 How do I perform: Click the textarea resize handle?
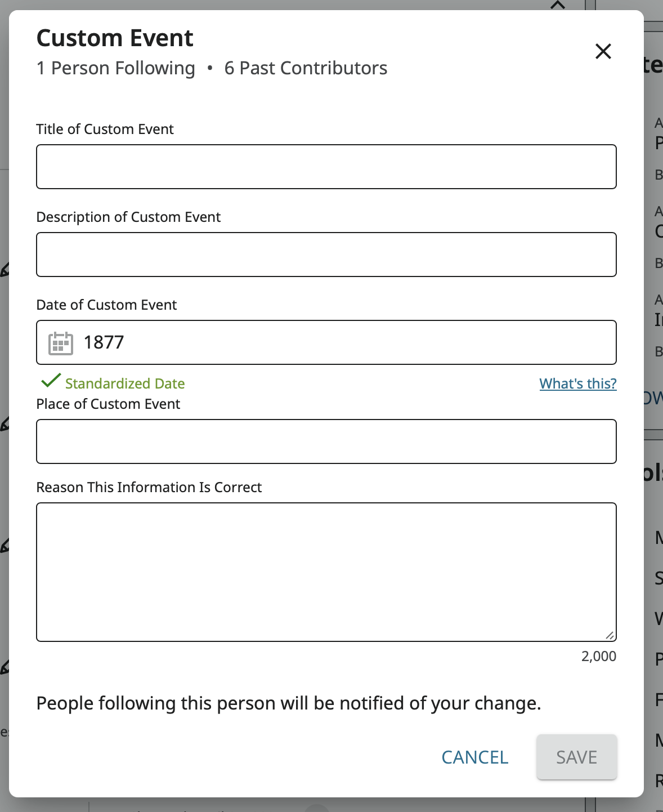[611, 636]
